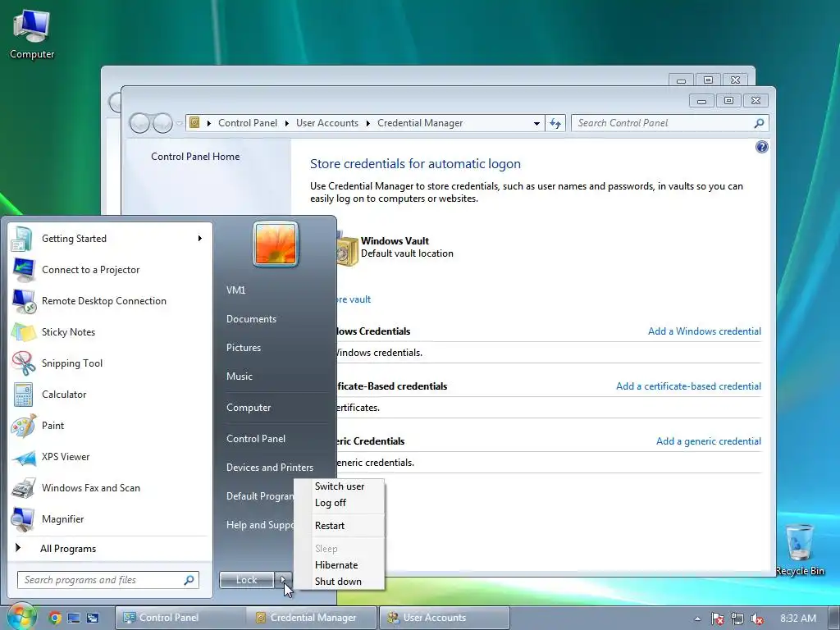This screenshot has height=630, width=840.
Task: Click the Start menu search magnifier icon
Action: coord(189,580)
